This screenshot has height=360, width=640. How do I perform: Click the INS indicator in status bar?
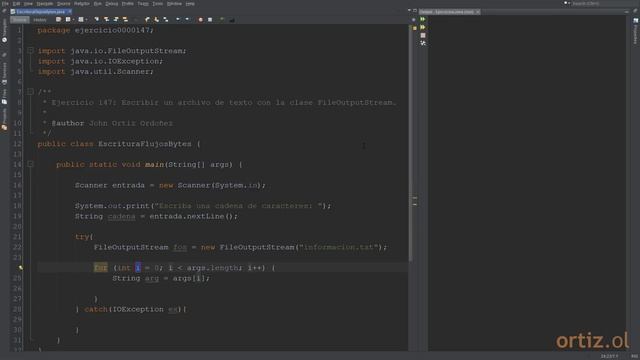pyautogui.click(x=634, y=356)
